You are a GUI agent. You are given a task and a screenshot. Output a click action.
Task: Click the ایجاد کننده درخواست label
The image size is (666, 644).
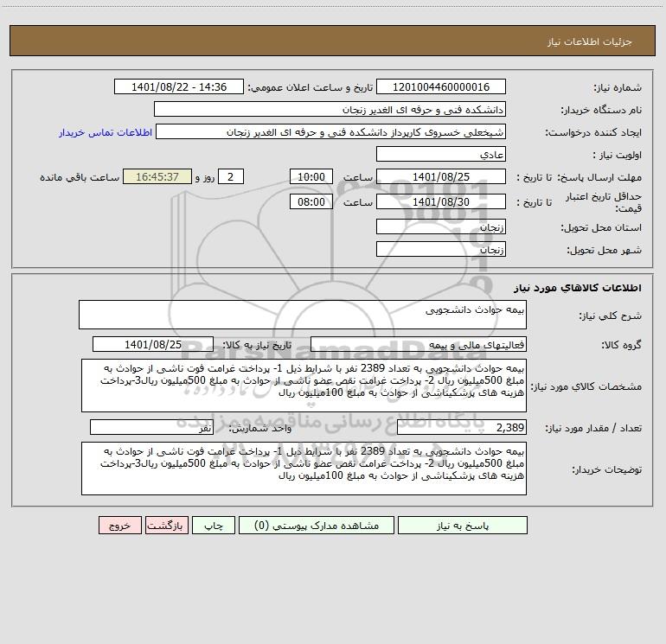(x=593, y=133)
